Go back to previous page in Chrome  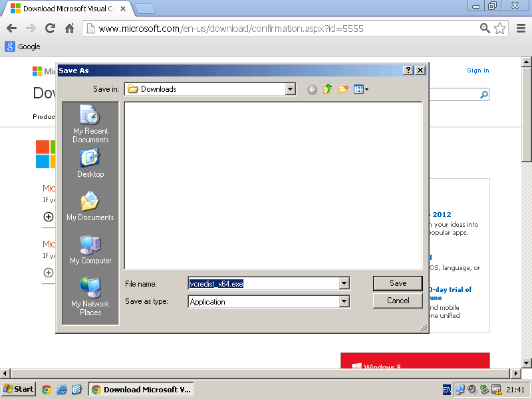(11, 29)
